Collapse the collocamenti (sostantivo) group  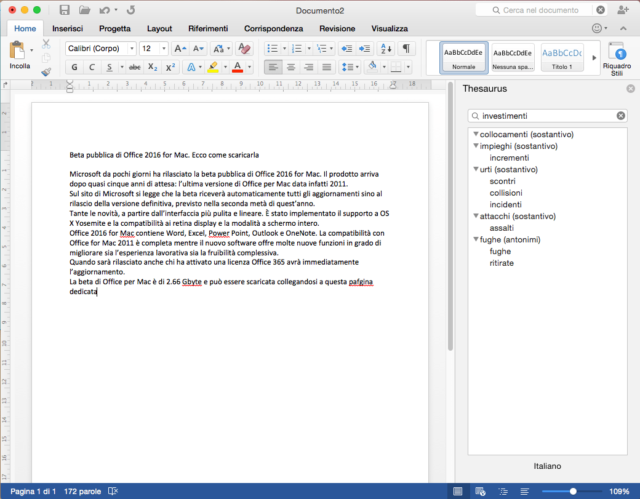[x=476, y=134]
